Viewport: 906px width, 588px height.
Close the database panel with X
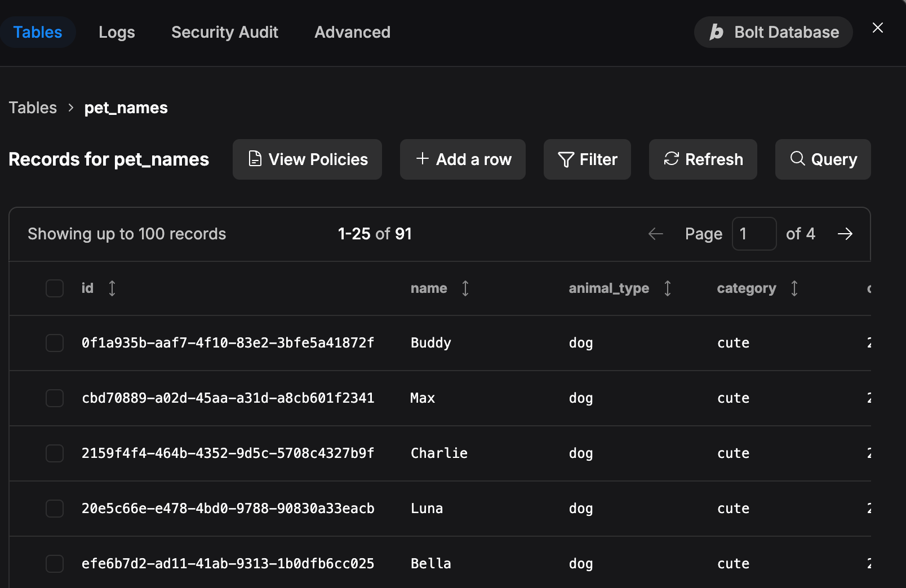click(877, 28)
